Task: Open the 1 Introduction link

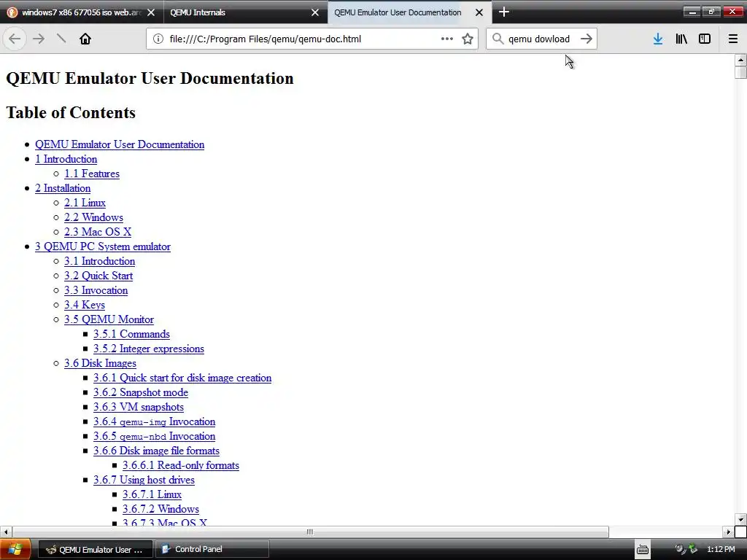Action: click(x=66, y=159)
